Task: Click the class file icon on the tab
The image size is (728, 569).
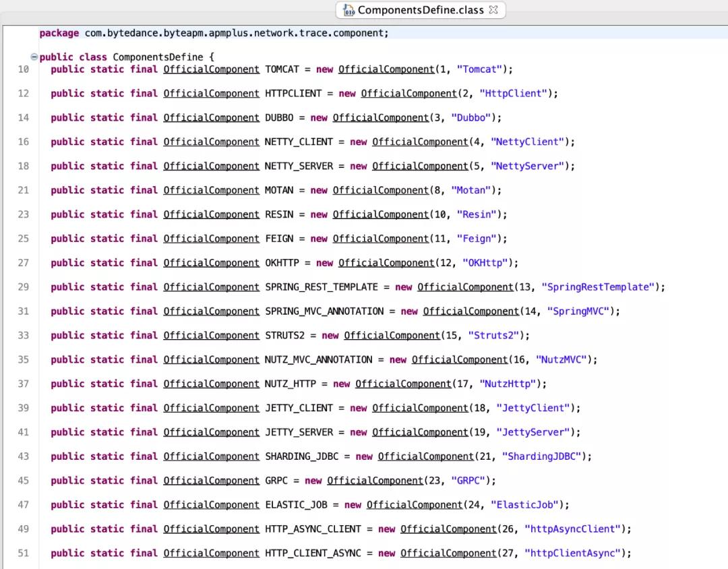Action: click(348, 10)
